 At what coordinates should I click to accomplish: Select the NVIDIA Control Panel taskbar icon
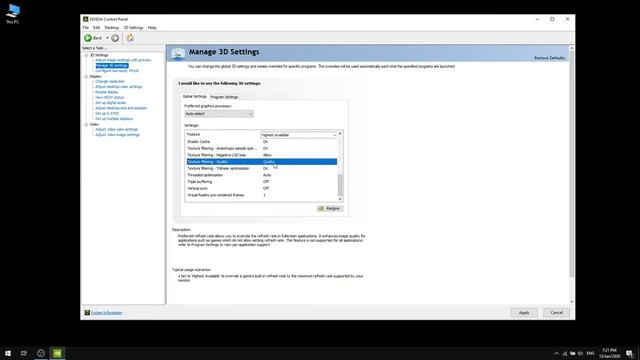point(57,353)
